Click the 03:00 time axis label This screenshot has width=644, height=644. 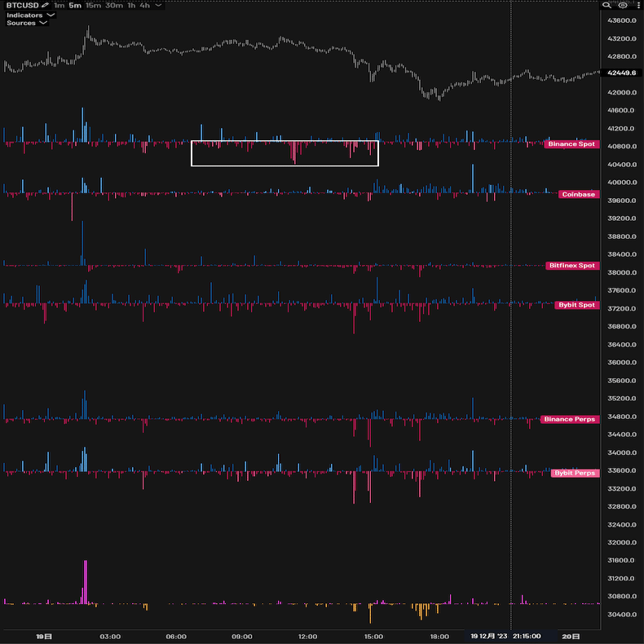[110, 637]
